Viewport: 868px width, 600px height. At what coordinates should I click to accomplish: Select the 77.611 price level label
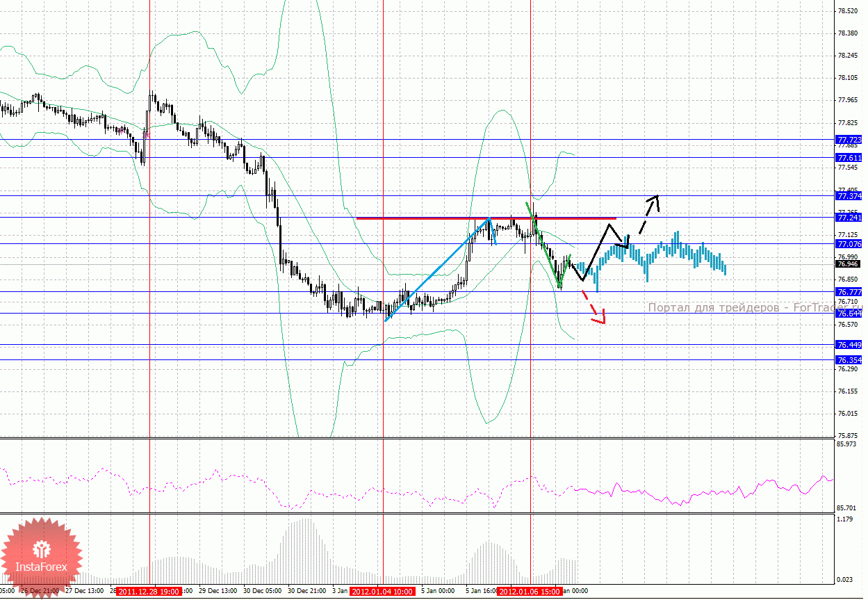tap(849, 158)
